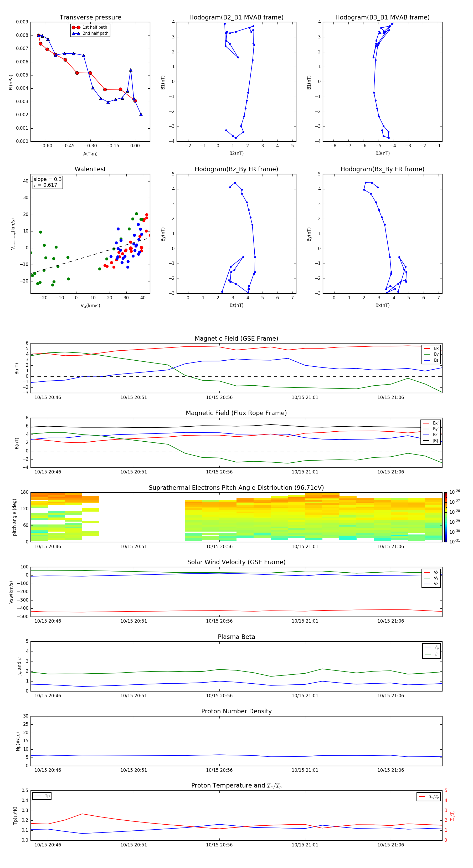Click the Hodogram(B3_B1 MVAB frame) title
The height and width of the screenshot is (868, 473).
coord(382,17)
